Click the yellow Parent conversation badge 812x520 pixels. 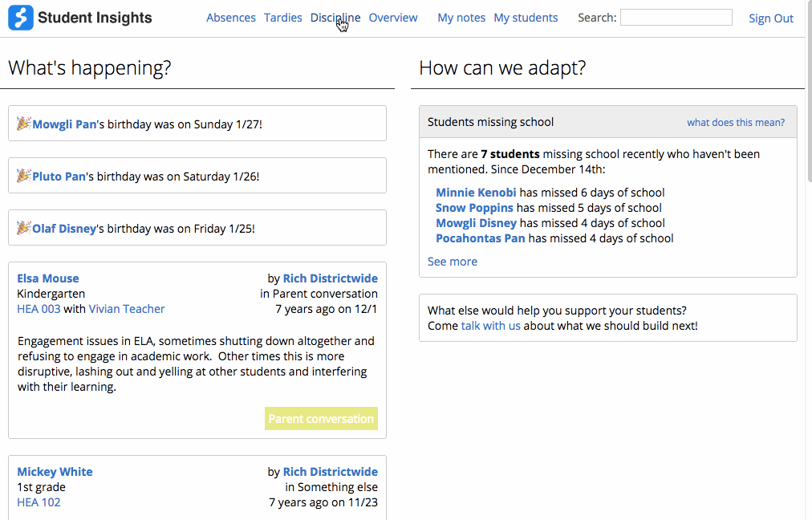[321, 419]
